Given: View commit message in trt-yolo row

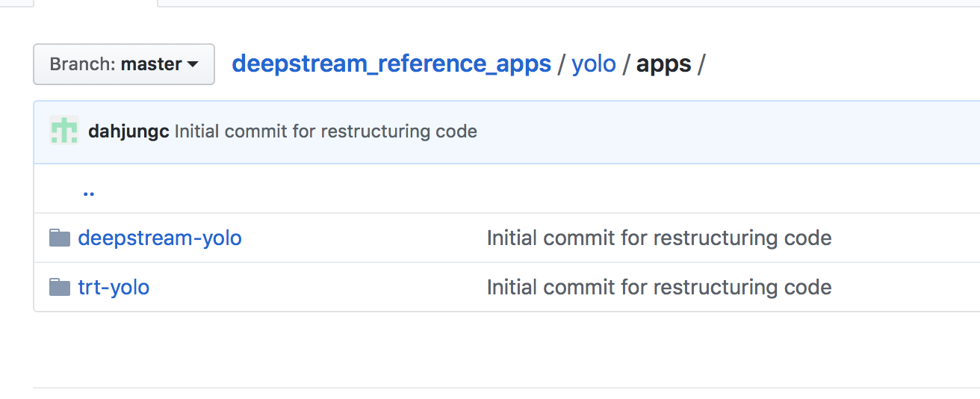Looking at the screenshot, I should tap(659, 287).
